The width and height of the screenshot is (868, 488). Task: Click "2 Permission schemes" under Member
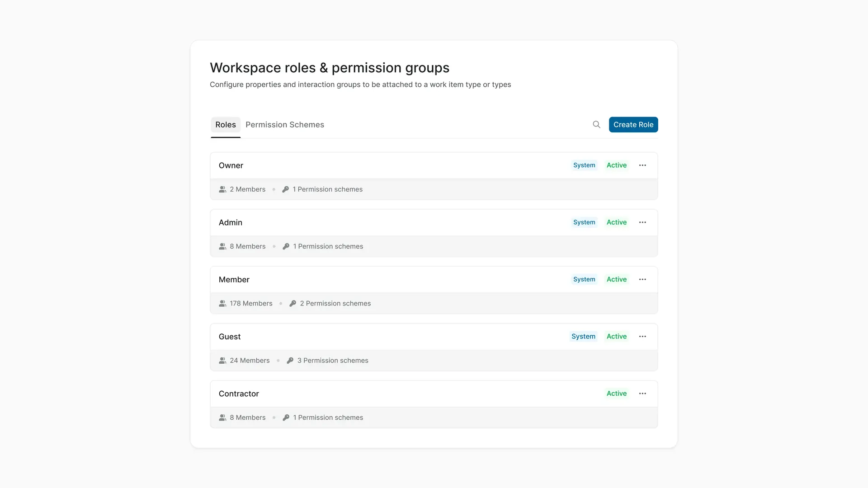coord(335,304)
